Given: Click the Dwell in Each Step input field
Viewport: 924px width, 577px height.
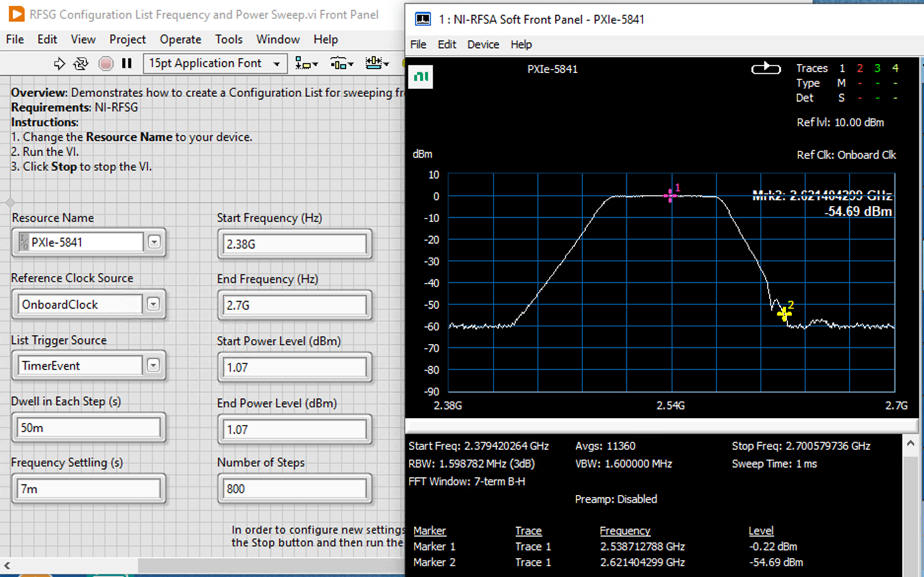Looking at the screenshot, I should click(x=88, y=427).
